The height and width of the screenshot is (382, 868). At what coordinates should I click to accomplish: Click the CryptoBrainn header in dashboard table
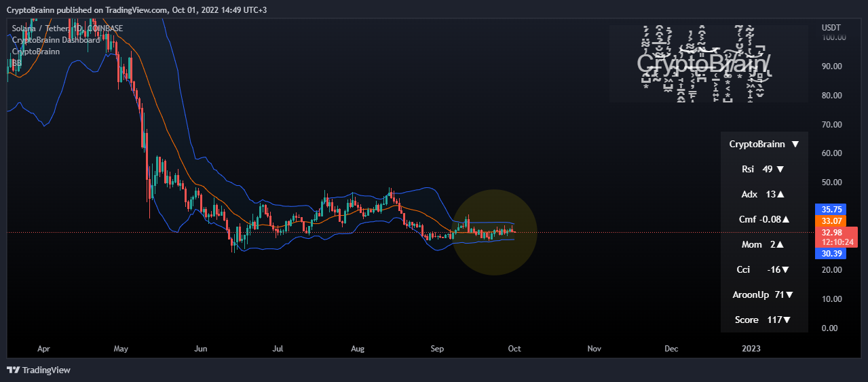pos(764,144)
